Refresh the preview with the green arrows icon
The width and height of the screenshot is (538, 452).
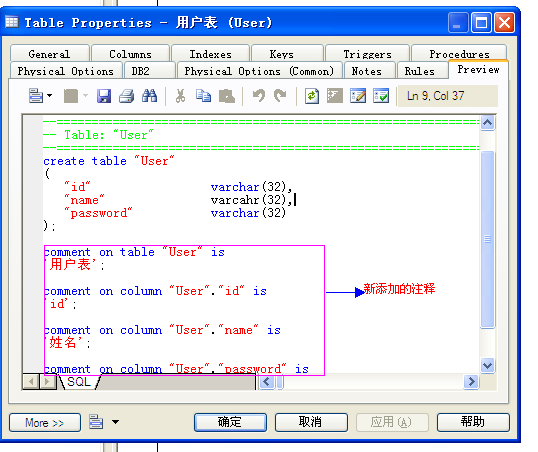[312, 96]
